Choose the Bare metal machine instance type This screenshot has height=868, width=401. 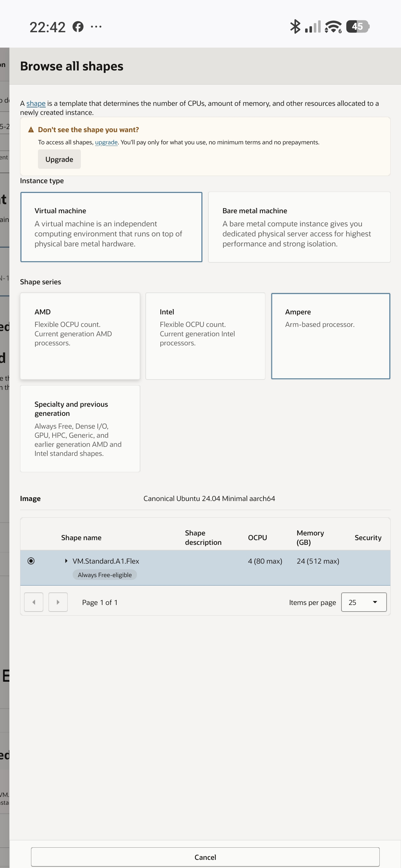point(299,227)
